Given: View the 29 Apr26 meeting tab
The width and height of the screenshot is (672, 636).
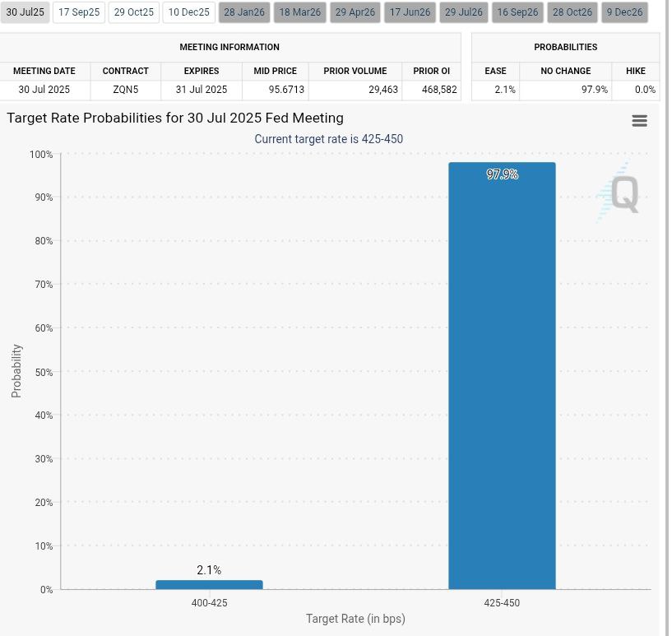Looking at the screenshot, I should pyautogui.click(x=355, y=12).
